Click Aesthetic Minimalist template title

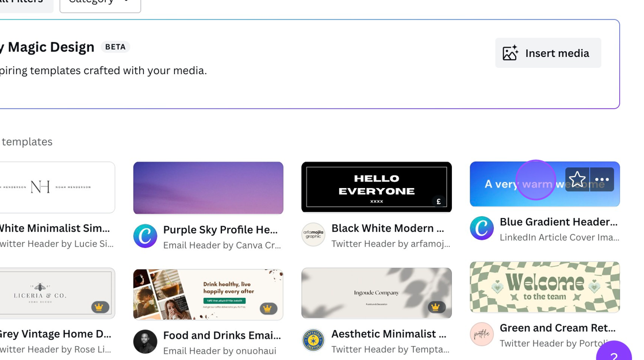tap(389, 334)
